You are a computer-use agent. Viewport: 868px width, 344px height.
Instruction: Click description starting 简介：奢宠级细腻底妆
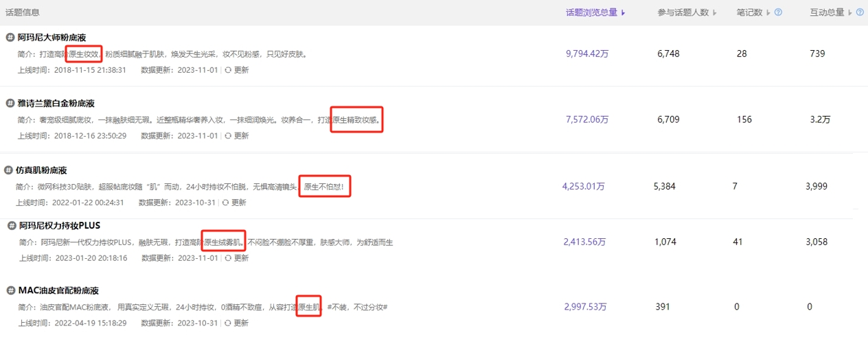coord(199,119)
